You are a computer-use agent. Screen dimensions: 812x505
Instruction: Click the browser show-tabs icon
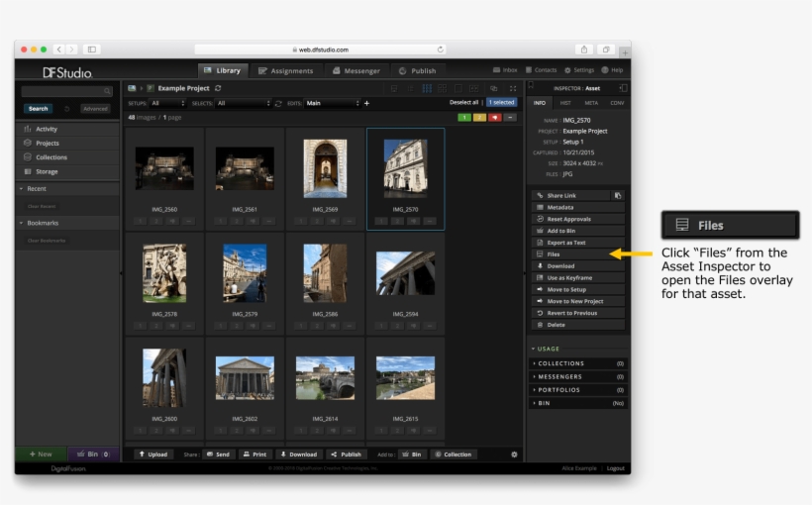(605, 50)
